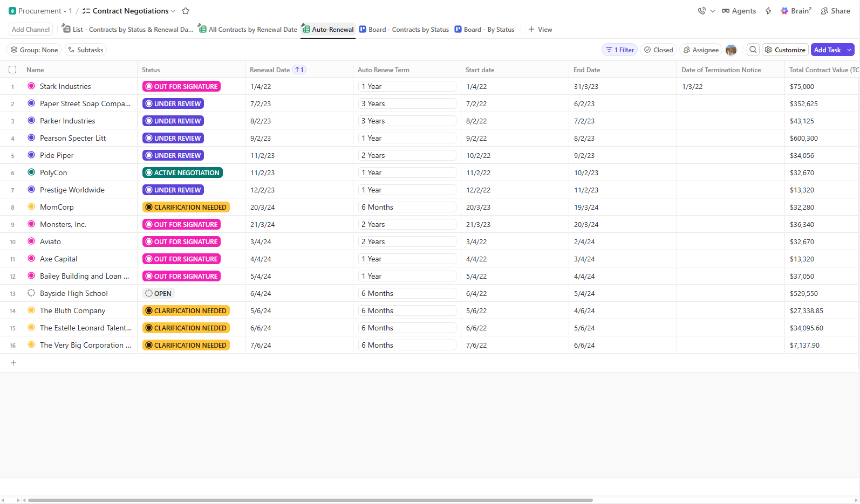Open Board - Contracts by Status tab

(x=404, y=30)
